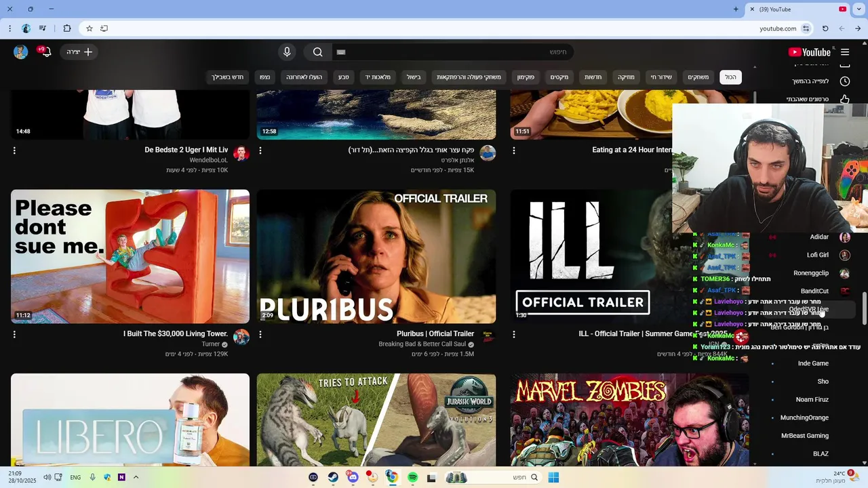Viewport: 868px width, 488px height.
Task: Open the YouTube hamburger guide menu
Action: pyautogui.click(x=845, y=52)
